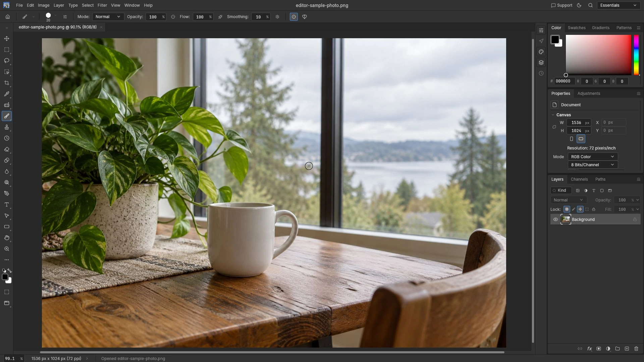This screenshot has width=644, height=362.
Task: Select the Eyedropper tool
Action: 7,94
